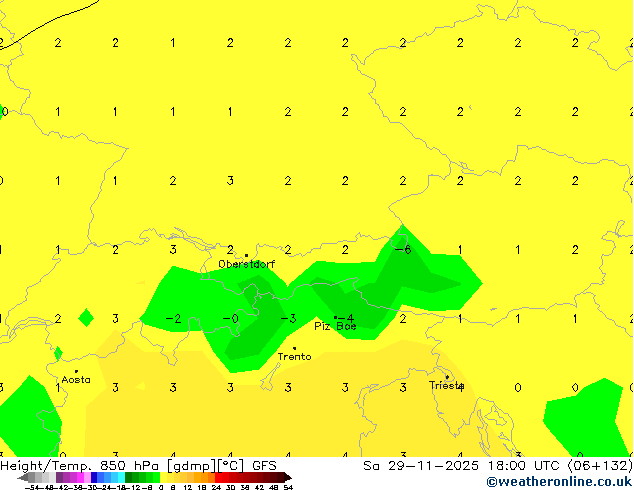Image resolution: width=634 pixels, height=490 pixels.
Task: Click the -6 temperature value
Action: 403,249
